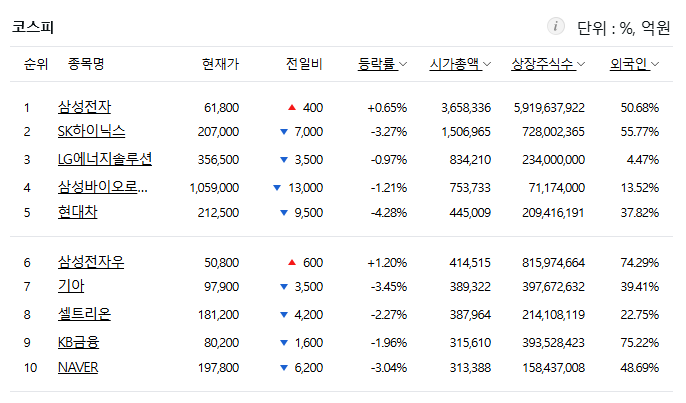Click foreign ownership value 74.29%
686x403 pixels.
tap(640, 263)
